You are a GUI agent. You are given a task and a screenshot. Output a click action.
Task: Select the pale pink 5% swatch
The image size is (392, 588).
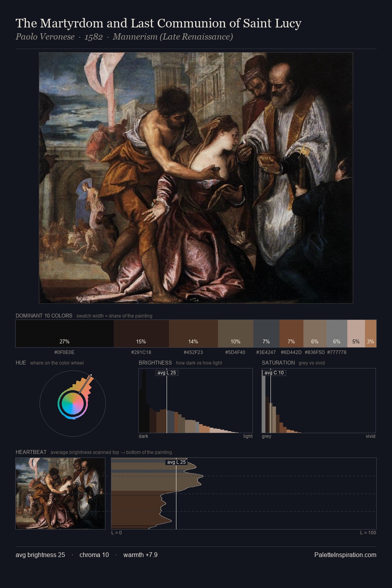356,334
